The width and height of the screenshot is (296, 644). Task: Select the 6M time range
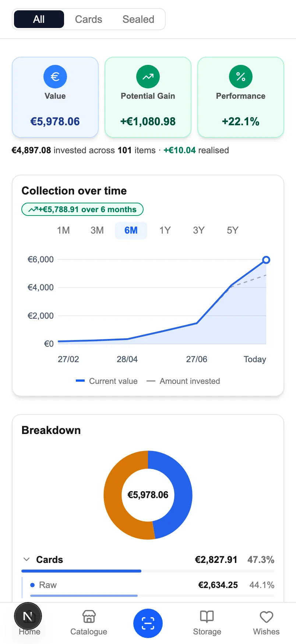point(131,230)
